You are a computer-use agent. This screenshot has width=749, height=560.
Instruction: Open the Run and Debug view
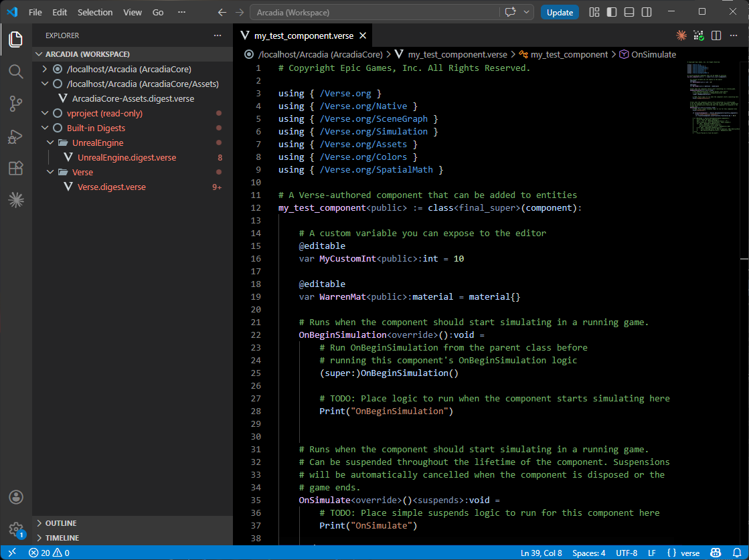coord(16,136)
